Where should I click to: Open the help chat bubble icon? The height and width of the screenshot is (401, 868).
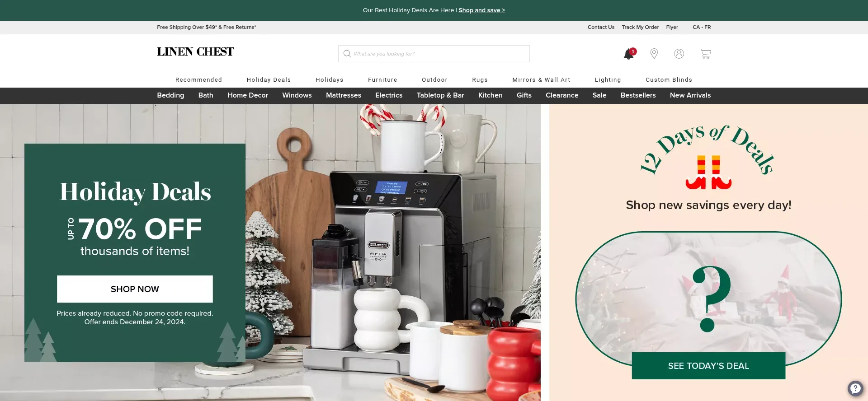(x=855, y=388)
